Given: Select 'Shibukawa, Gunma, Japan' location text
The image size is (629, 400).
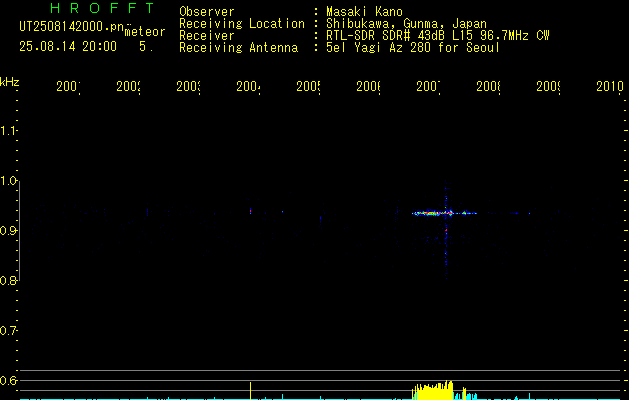Looking at the screenshot, I should 406,24.
